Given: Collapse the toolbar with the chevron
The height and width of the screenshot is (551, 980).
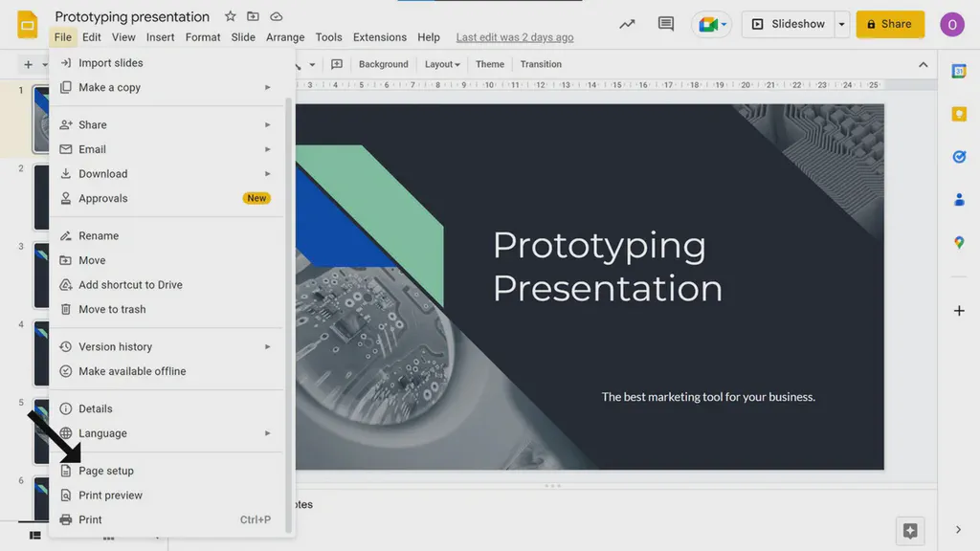Looking at the screenshot, I should [922, 64].
